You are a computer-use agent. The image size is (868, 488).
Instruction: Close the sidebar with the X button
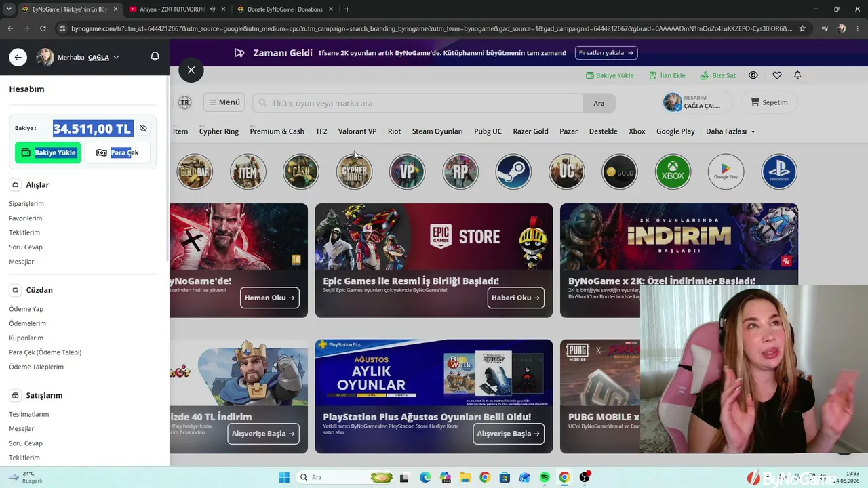[x=191, y=70]
